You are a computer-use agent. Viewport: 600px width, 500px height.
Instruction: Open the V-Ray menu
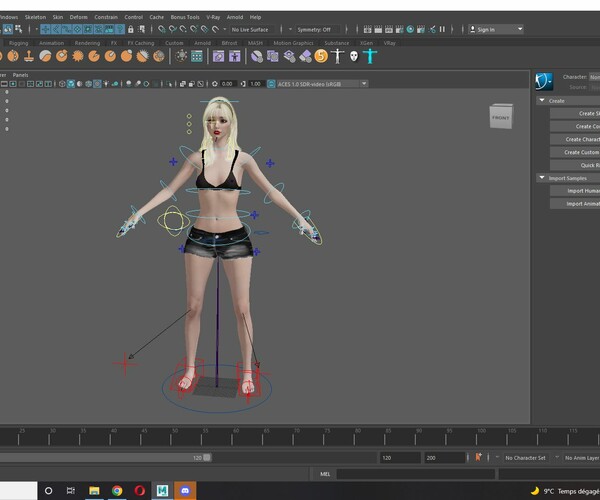click(x=213, y=17)
